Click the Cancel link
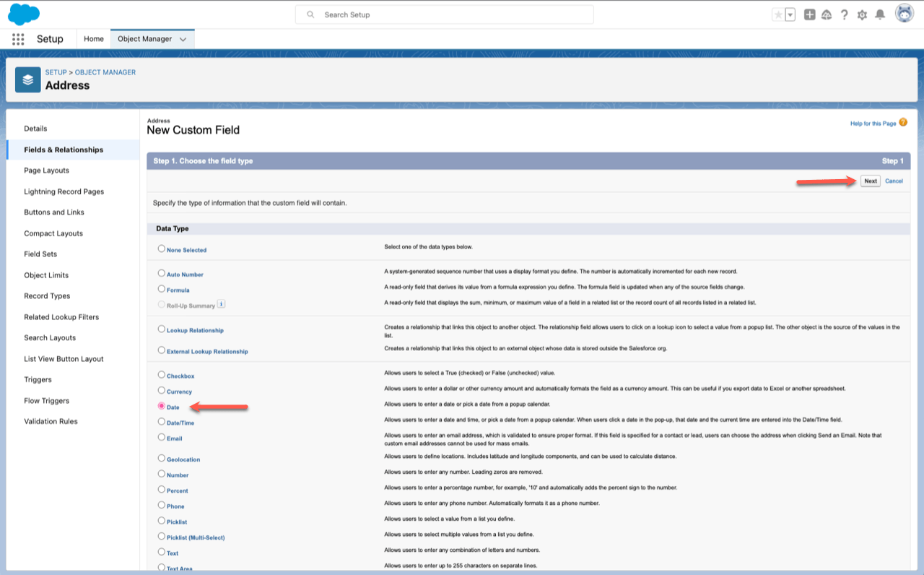 click(894, 181)
